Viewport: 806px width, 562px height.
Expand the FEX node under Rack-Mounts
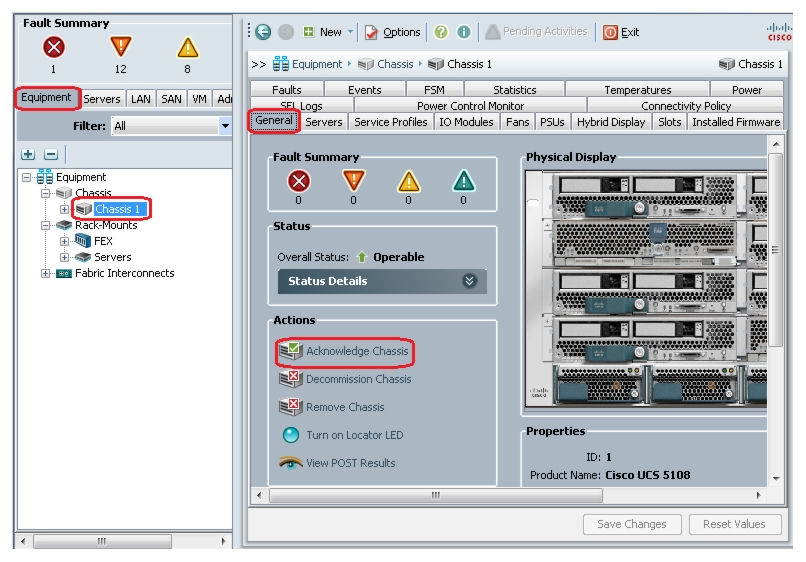point(64,241)
